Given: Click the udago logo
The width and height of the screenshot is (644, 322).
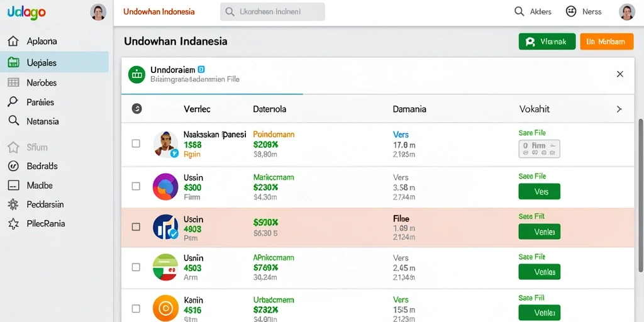Looking at the screenshot, I should coord(26,13).
